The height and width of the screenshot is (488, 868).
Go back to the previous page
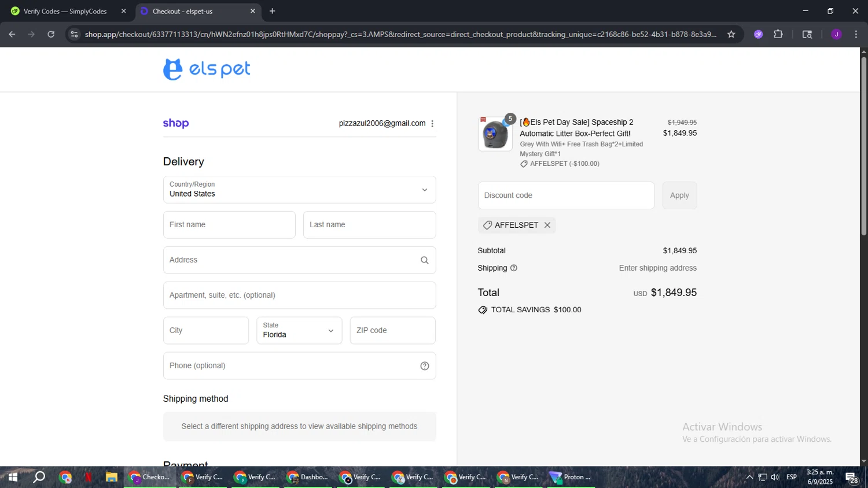click(x=12, y=34)
